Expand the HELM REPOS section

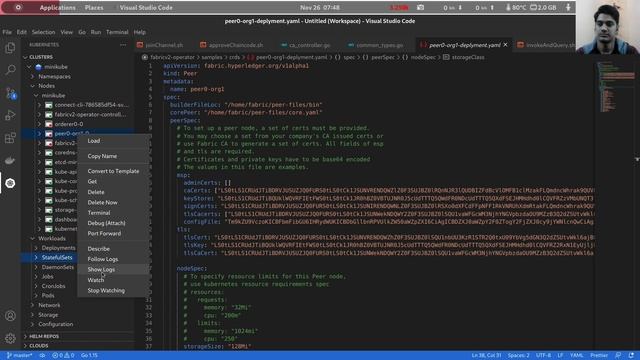pos(25,336)
